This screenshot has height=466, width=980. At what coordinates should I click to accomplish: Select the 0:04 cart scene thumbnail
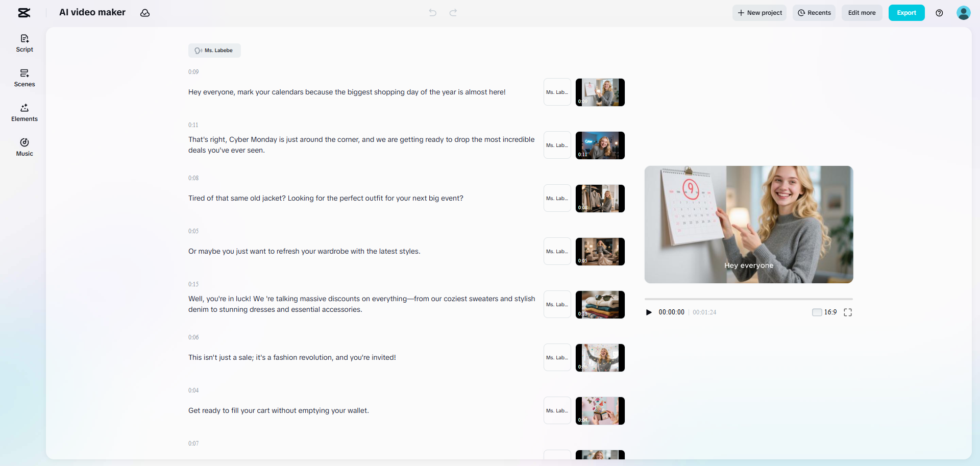(600, 411)
